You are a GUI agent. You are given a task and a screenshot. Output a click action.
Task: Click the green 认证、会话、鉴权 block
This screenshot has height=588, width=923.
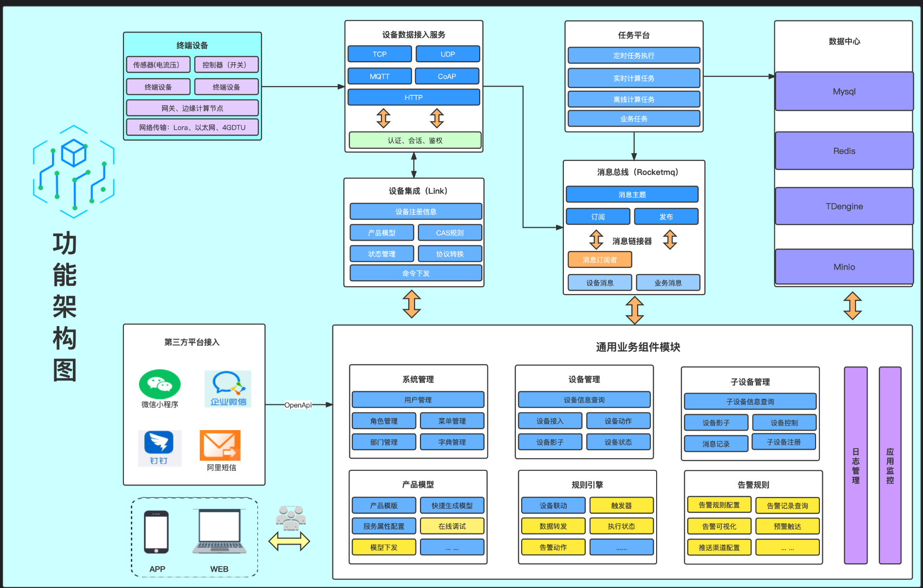[415, 140]
